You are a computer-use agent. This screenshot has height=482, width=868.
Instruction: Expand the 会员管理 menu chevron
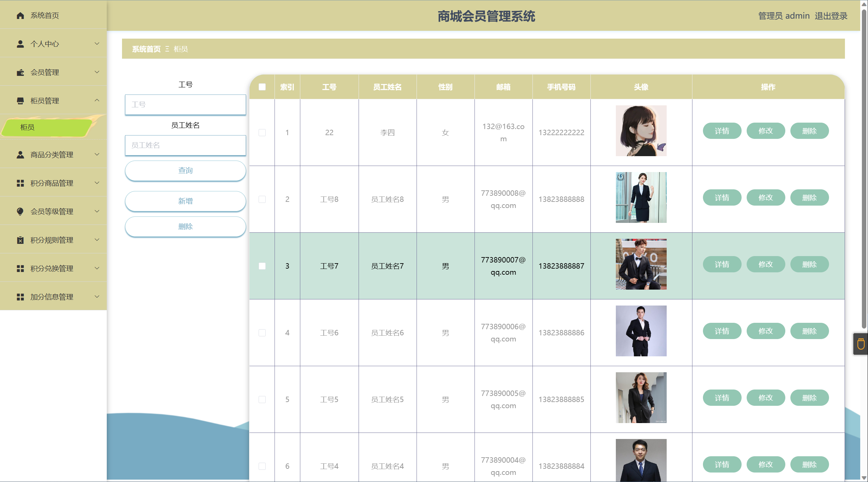[x=97, y=72]
